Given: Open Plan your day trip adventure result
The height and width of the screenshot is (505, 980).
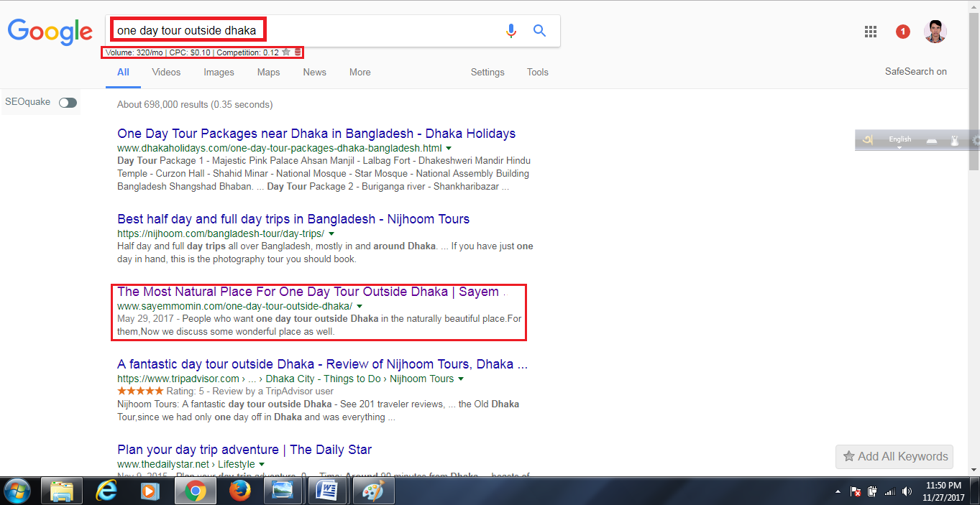Looking at the screenshot, I should click(x=244, y=450).
